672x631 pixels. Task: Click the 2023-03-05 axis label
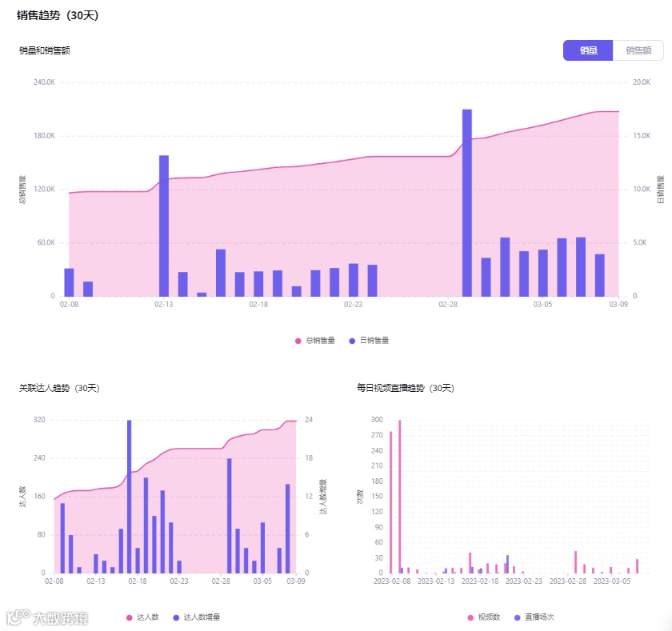point(612,581)
